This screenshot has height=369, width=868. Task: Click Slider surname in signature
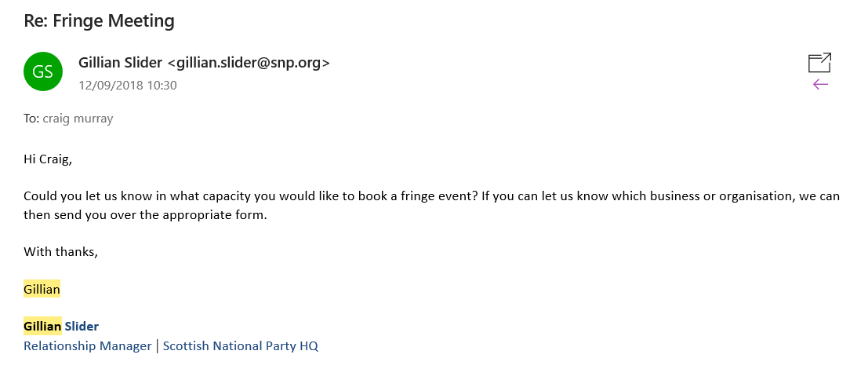tap(82, 327)
